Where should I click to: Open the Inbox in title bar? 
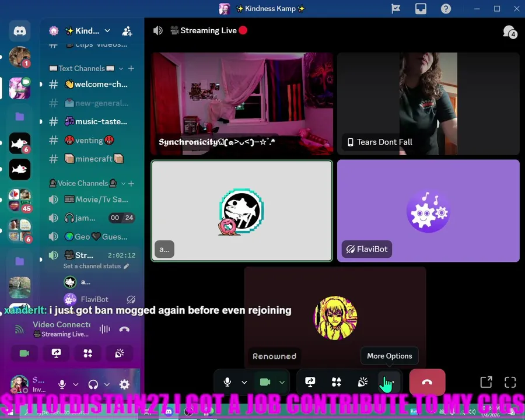pyautogui.click(x=421, y=9)
